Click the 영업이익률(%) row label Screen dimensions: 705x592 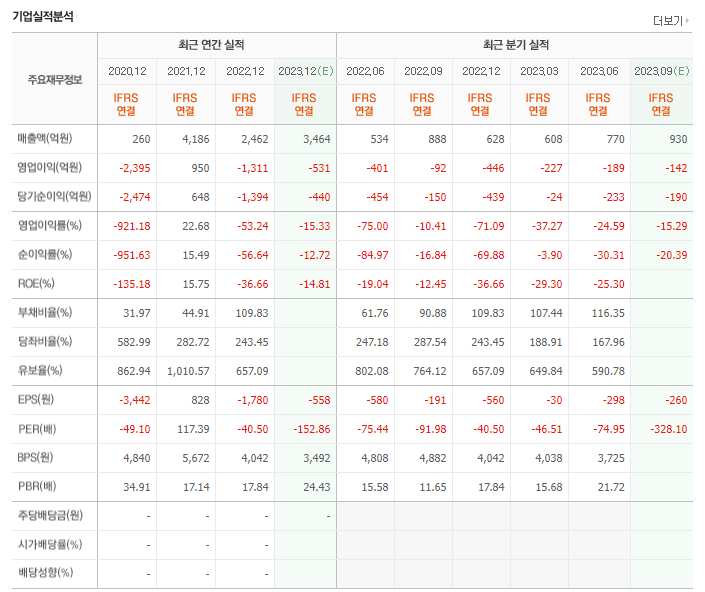pos(49,225)
